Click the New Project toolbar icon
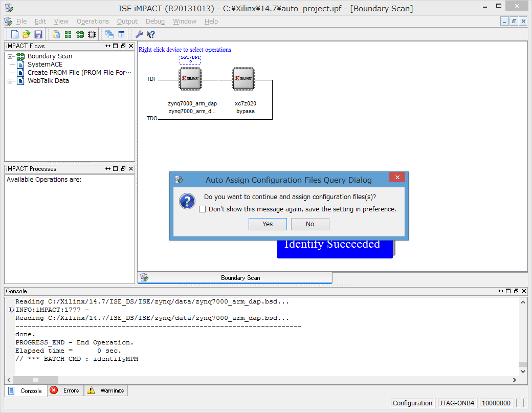 coord(15,34)
